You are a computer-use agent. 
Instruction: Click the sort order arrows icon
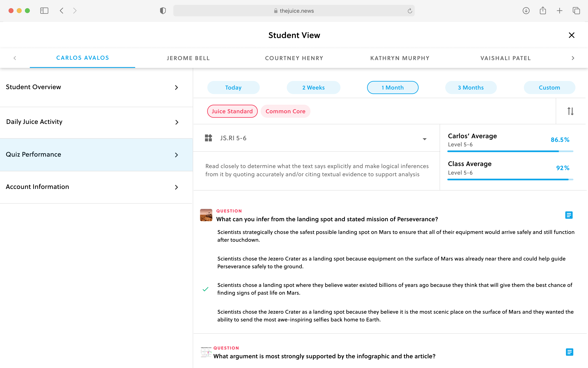tap(570, 111)
